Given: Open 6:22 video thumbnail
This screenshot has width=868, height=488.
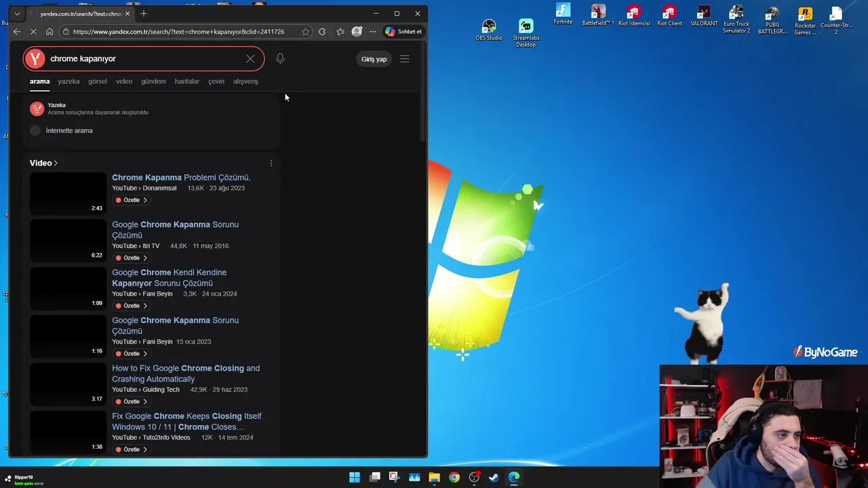Looking at the screenshot, I should point(68,241).
